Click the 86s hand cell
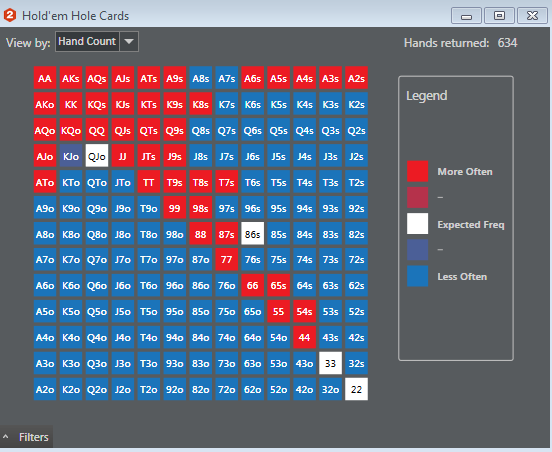 click(x=252, y=234)
